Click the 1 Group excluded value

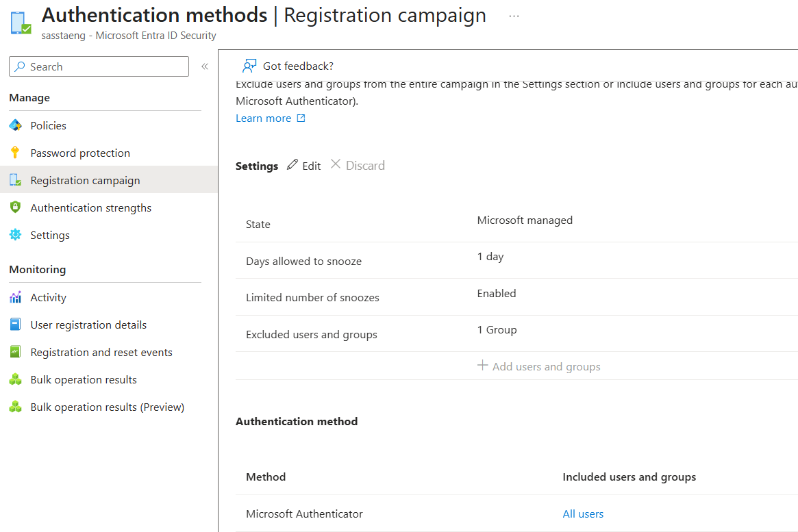pos(497,330)
